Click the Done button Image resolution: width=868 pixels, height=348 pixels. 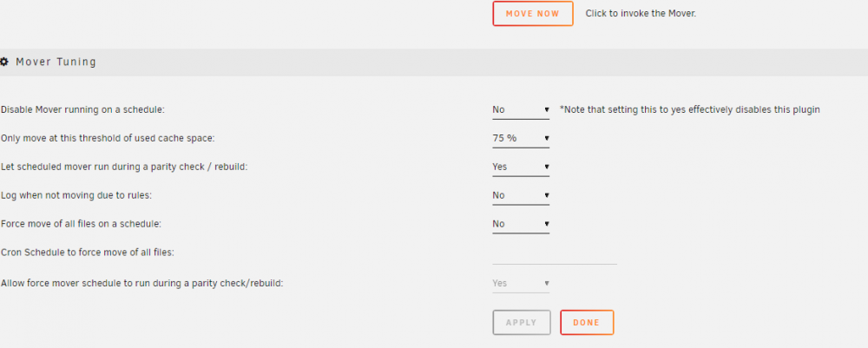point(587,323)
